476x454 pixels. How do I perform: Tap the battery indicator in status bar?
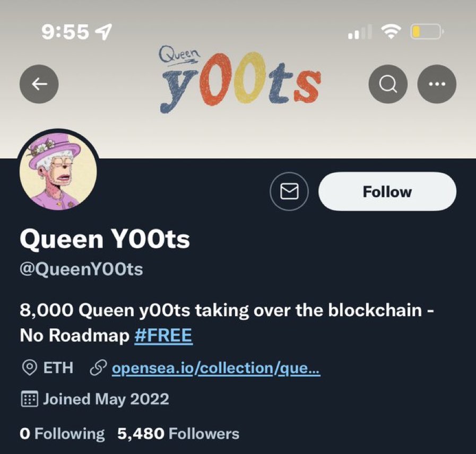point(427,31)
